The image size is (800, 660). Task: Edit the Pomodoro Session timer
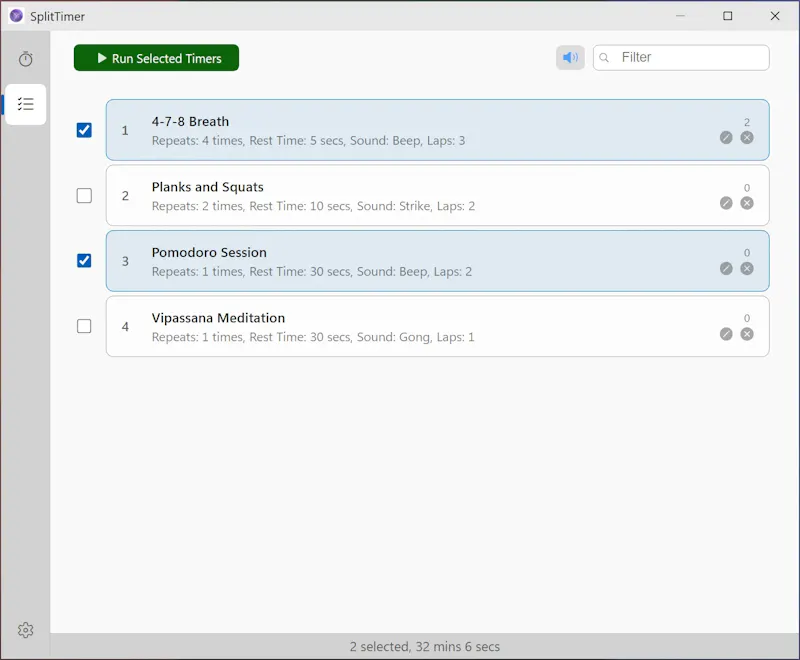point(726,268)
